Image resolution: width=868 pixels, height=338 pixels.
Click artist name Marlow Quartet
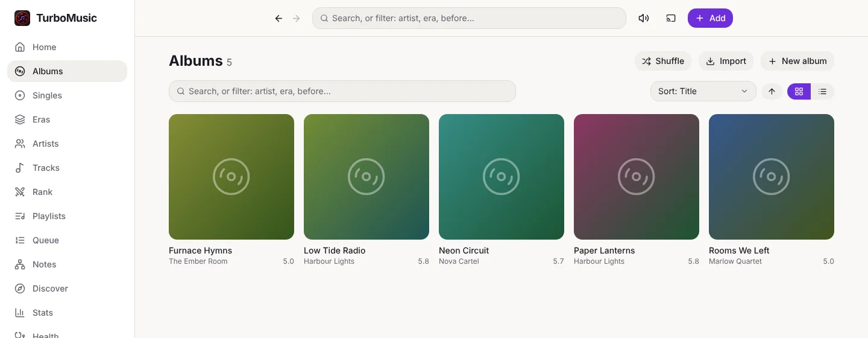[735, 261]
